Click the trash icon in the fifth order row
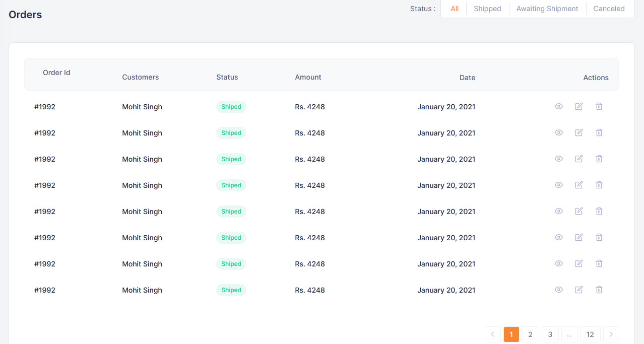644x344 pixels. pyautogui.click(x=599, y=211)
